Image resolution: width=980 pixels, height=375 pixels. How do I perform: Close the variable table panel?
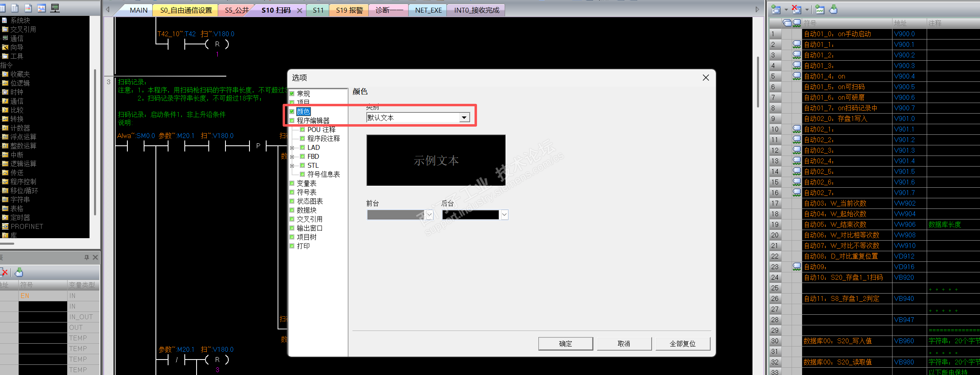point(95,257)
